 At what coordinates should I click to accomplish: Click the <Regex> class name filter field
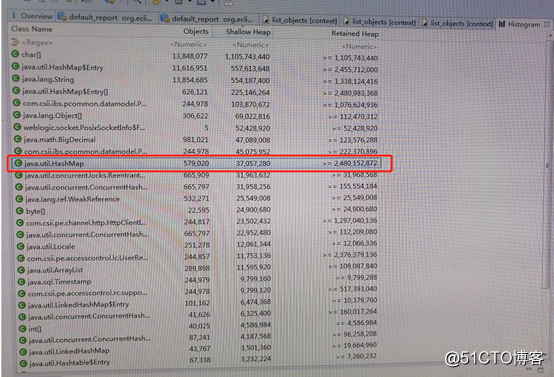tap(37, 43)
